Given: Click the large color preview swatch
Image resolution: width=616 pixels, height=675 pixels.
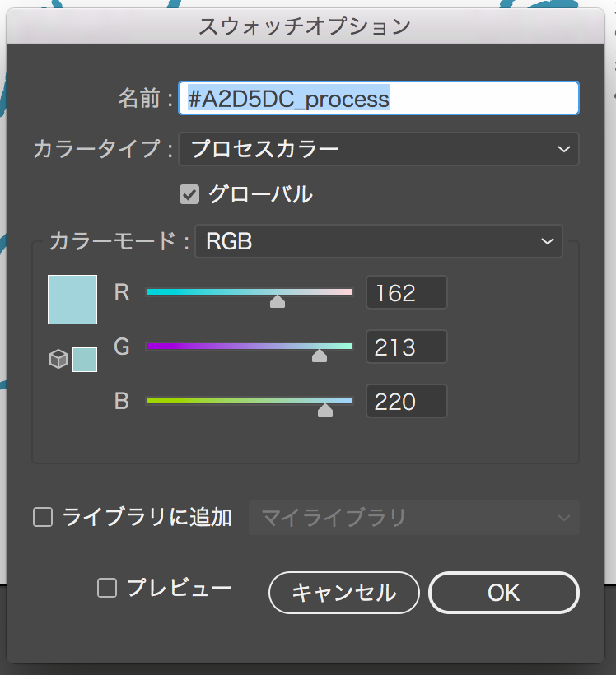Looking at the screenshot, I should 72,300.
